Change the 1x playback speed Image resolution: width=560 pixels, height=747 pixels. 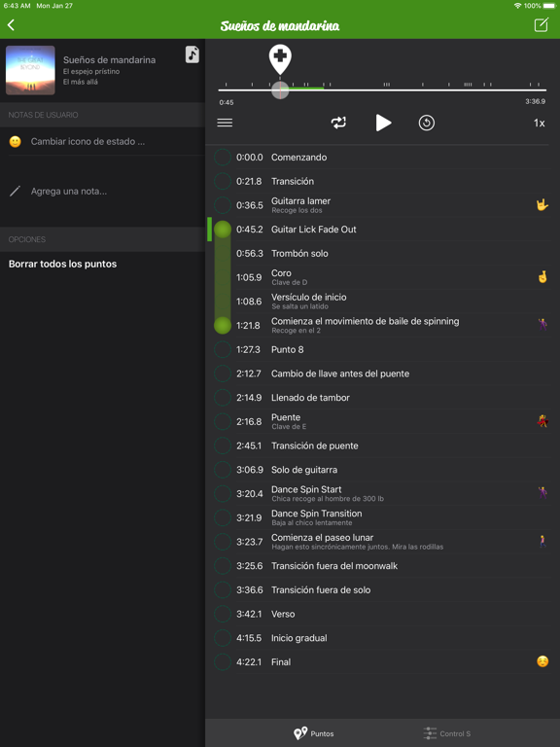point(539,123)
